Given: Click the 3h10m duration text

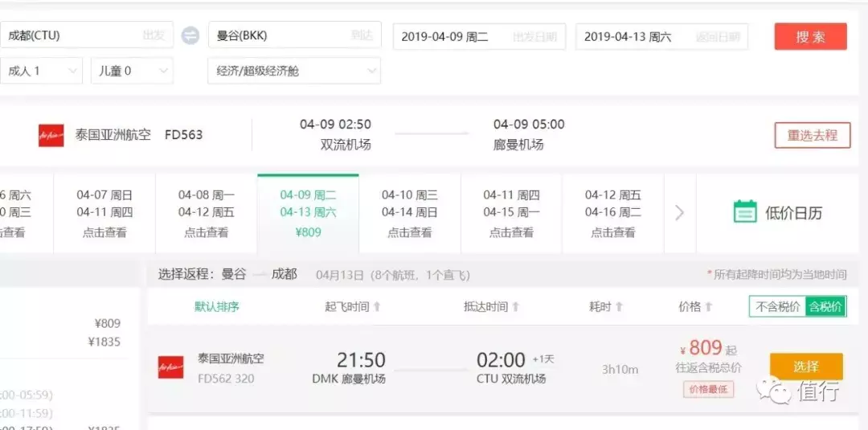Looking at the screenshot, I should click(x=620, y=369).
